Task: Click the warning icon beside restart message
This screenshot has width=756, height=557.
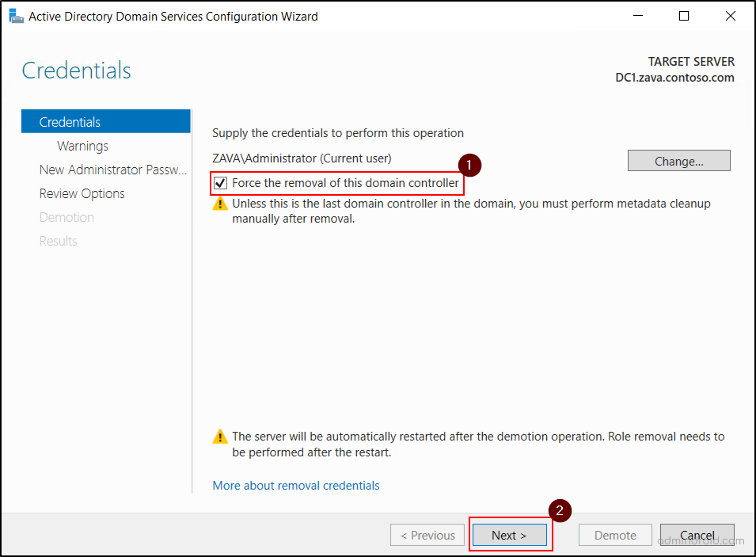Action: point(219,435)
